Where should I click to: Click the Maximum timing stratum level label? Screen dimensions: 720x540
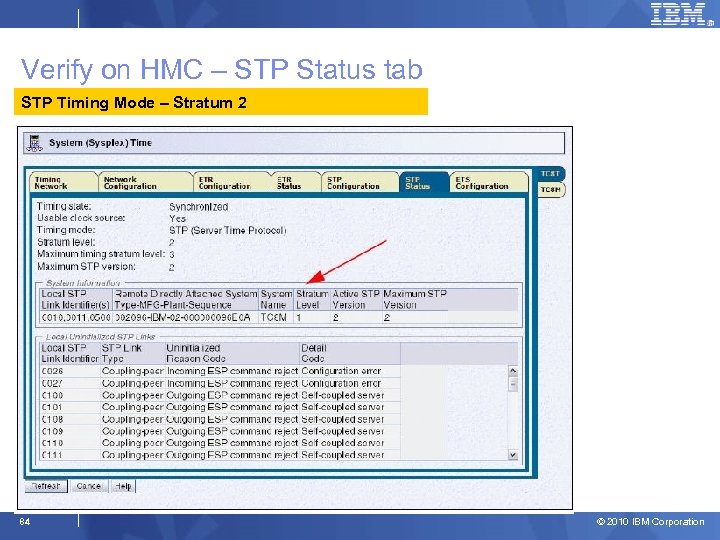(101, 254)
